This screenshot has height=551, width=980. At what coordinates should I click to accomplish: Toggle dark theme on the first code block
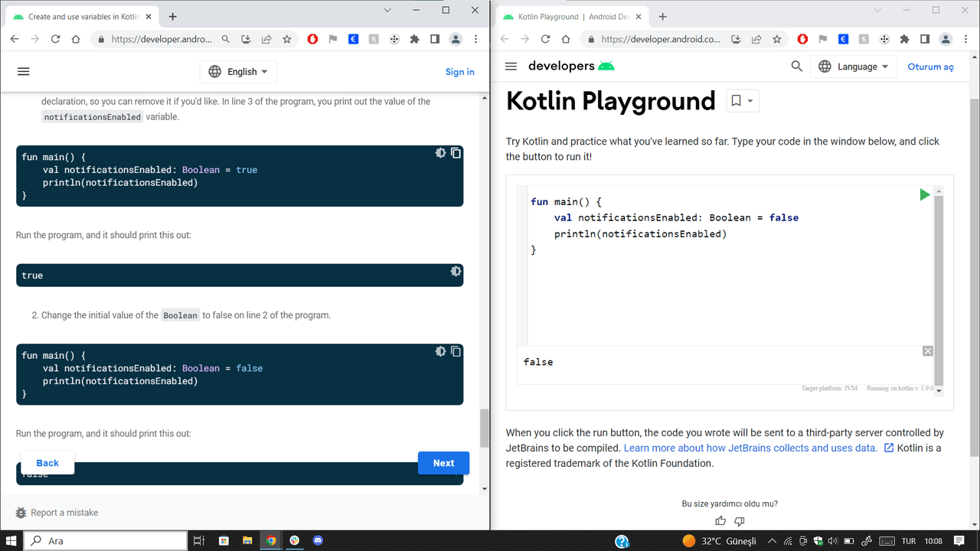pos(440,153)
